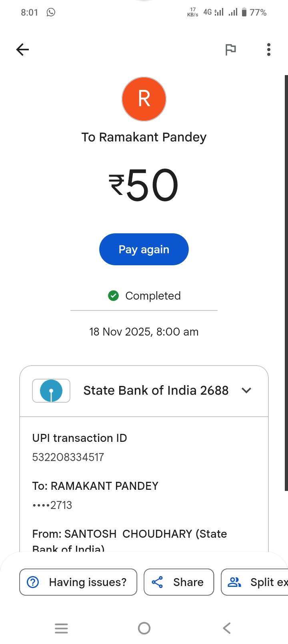This screenshot has width=288, height=644.
Task: Tap the question mark help icon
Action: pos(33,582)
